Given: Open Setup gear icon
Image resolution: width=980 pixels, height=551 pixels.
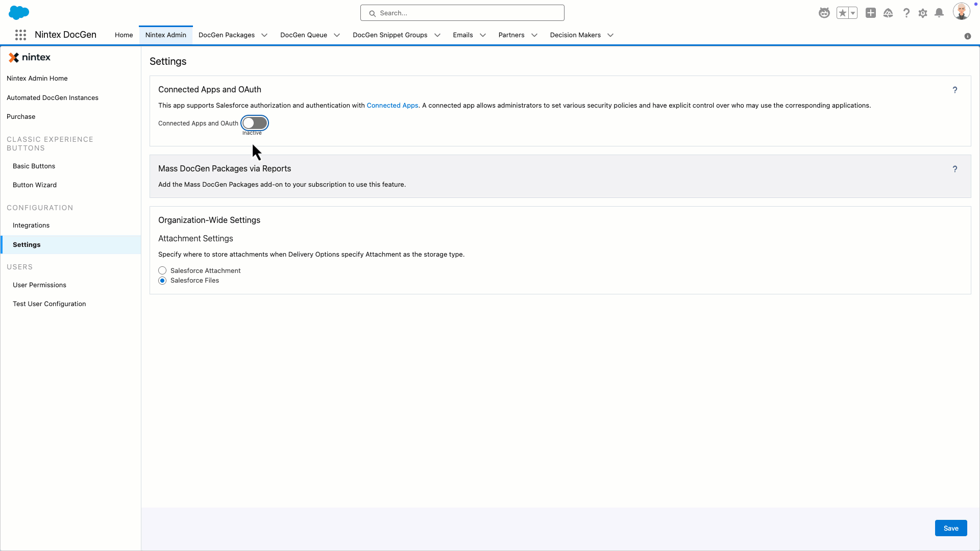Looking at the screenshot, I should (x=923, y=13).
